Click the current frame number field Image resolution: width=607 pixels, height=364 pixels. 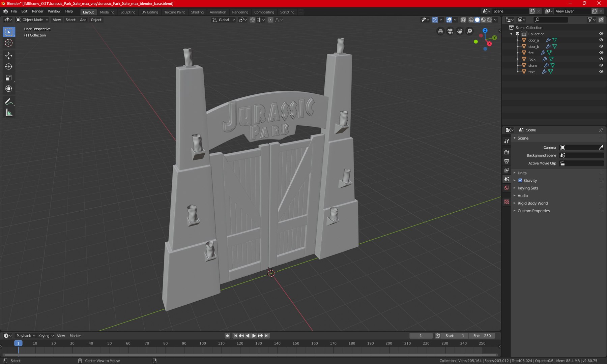point(421,336)
